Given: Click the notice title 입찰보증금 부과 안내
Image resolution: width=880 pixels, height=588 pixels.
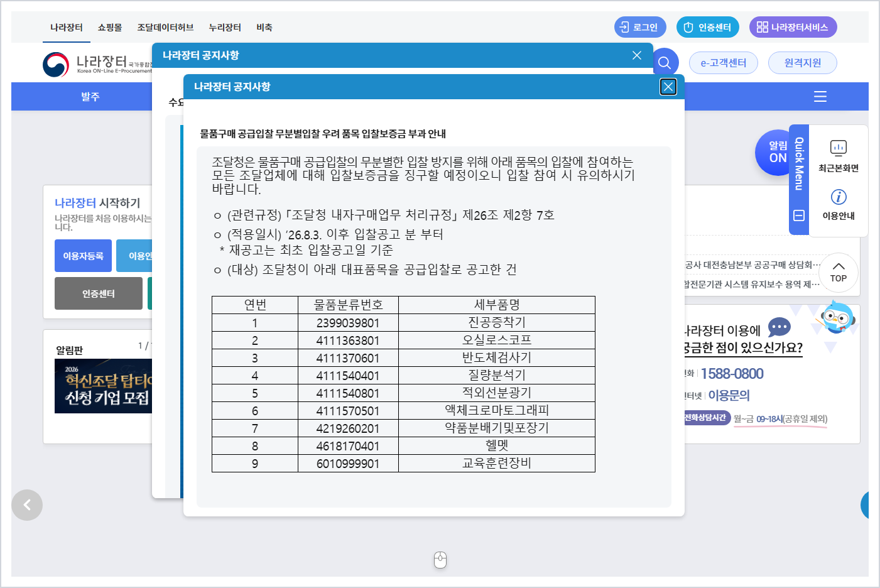Looking at the screenshot, I should pos(323,134).
